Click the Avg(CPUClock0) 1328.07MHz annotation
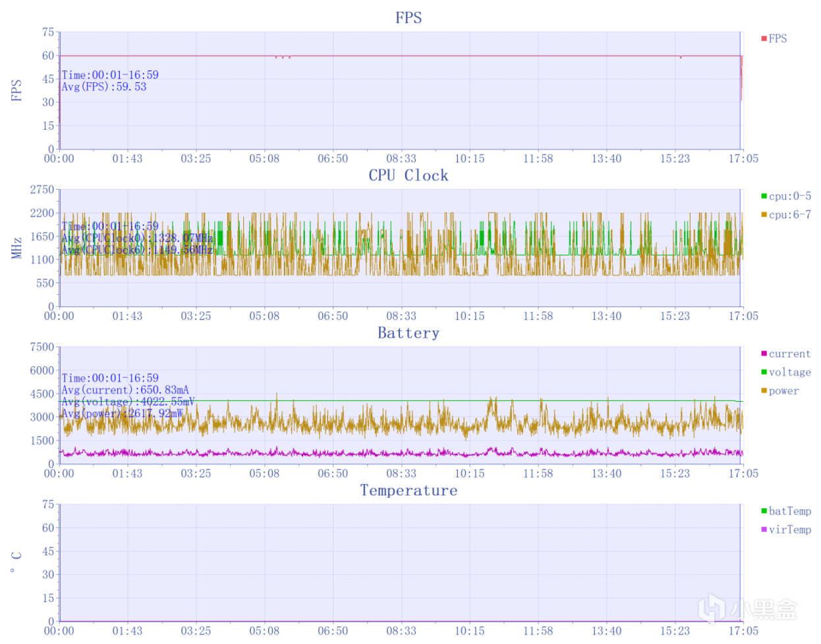Viewport: 821px width, 644px height. 137,238
